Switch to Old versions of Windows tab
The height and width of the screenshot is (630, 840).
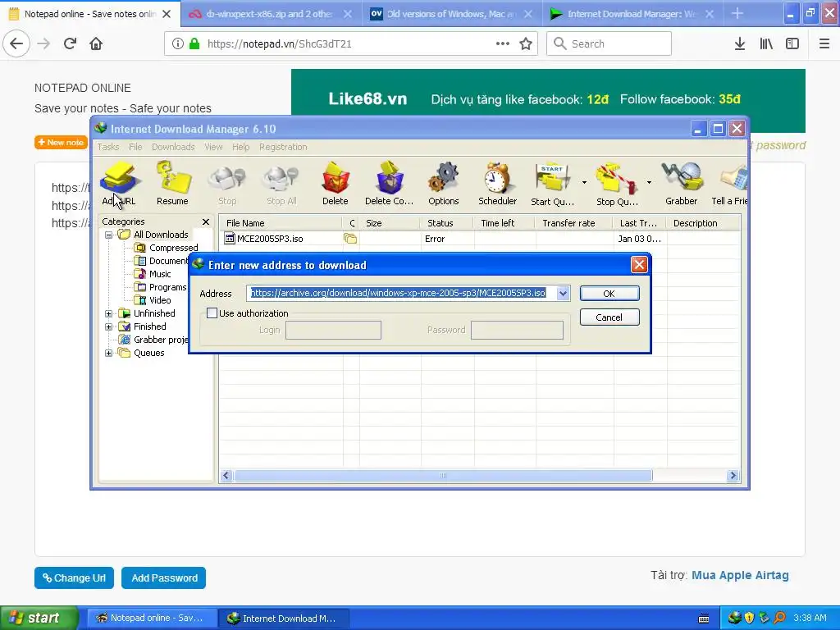pyautogui.click(x=450, y=14)
